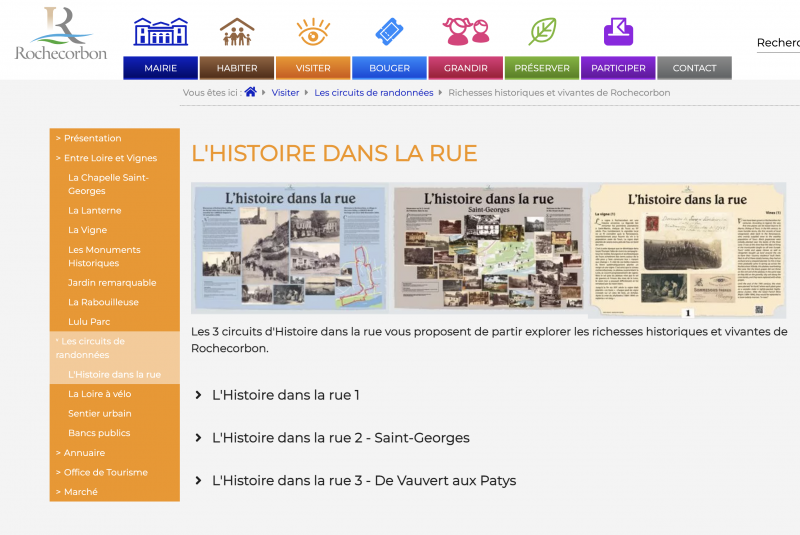Click the green leaf icon above Préserver

click(542, 32)
